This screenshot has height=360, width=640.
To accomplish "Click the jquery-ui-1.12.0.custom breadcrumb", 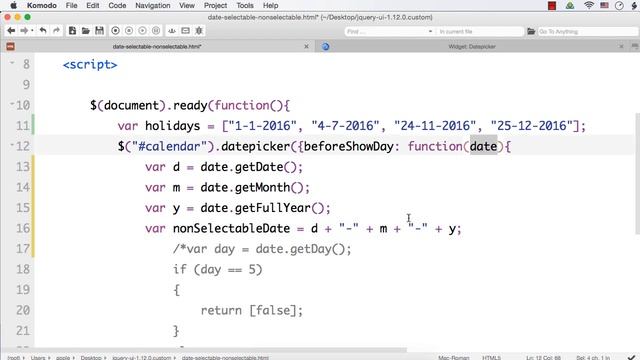I will [142, 358].
